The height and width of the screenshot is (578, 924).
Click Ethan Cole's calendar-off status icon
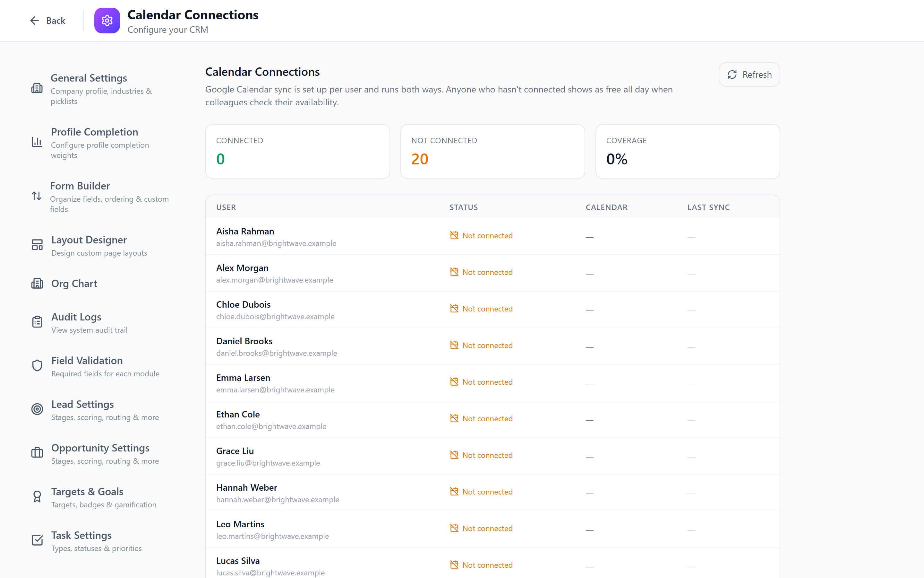coord(454,418)
